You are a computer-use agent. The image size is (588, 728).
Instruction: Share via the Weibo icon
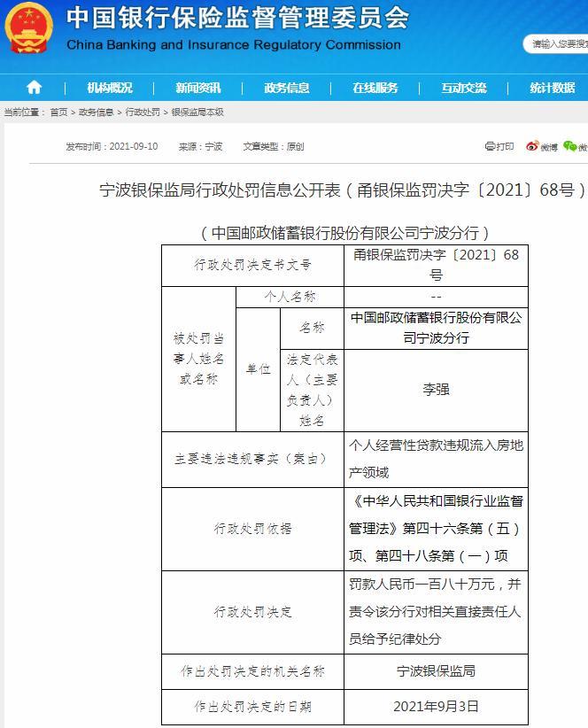point(532,146)
